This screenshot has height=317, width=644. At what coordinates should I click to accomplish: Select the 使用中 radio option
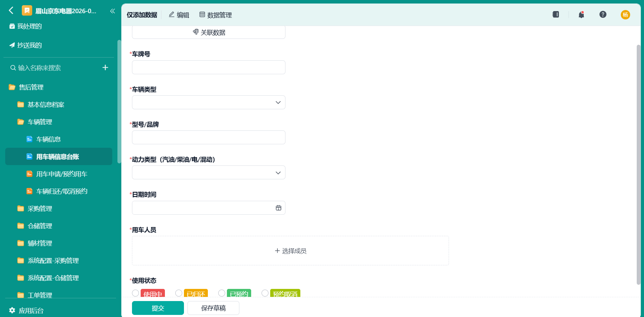135,293
